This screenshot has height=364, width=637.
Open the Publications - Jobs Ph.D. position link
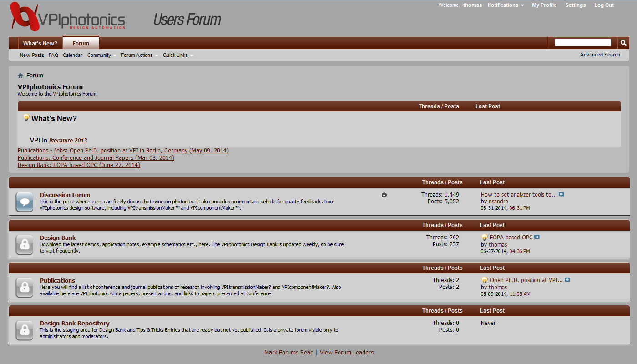click(123, 151)
